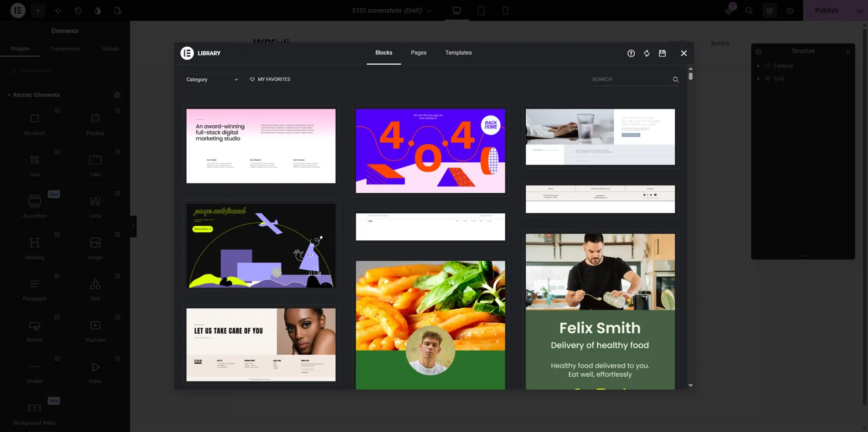The height and width of the screenshot is (432, 868).
Task: Click the Atomic Elements info icon
Action: point(117,95)
